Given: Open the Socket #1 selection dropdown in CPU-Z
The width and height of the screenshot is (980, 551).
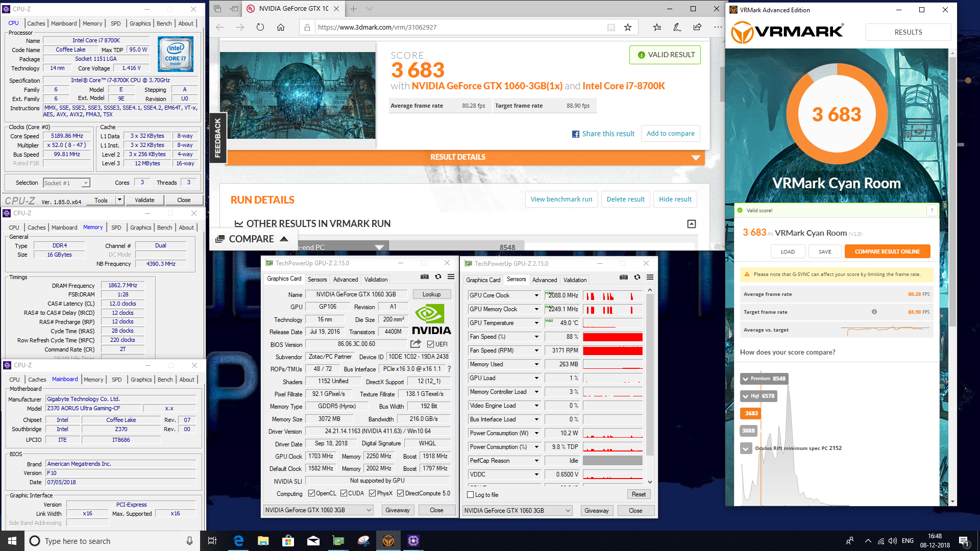Looking at the screenshot, I should point(66,183).
